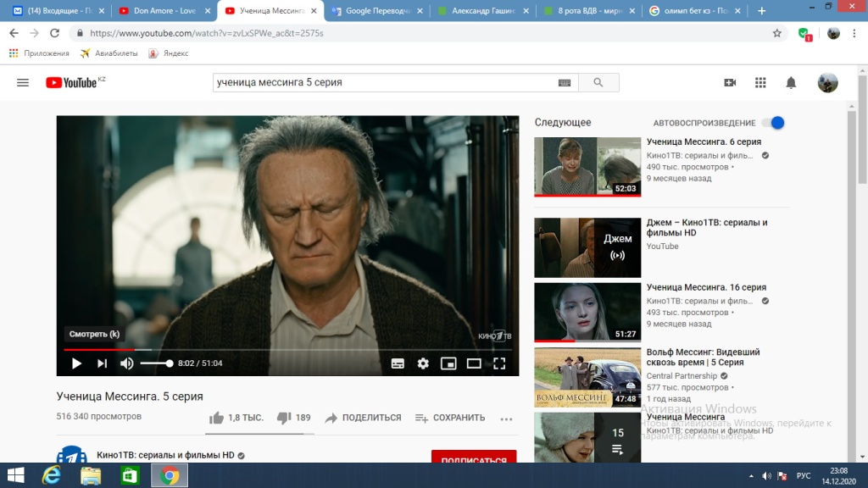868x488 pixels.
Task: Open the create video camera icon
Action: pyautogui.click(x=730, y=82)
